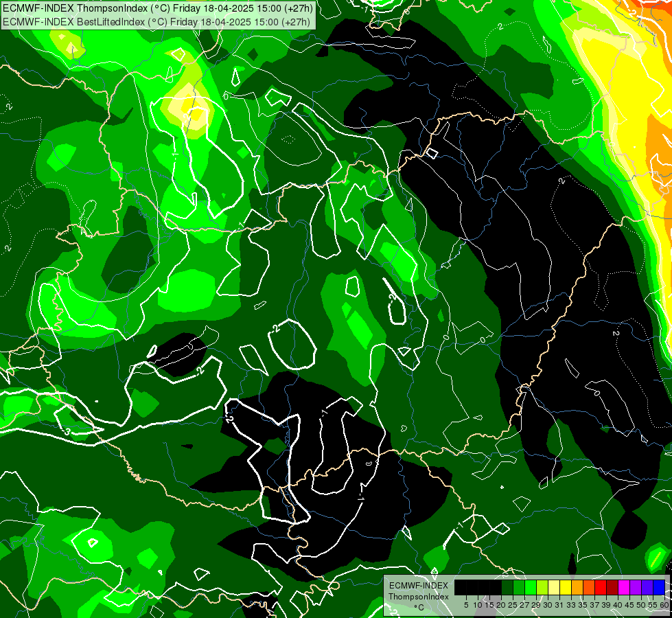672x618 pixels.
Task: Pick the violet 50–55 legend swatch
Action: point(647,588)
